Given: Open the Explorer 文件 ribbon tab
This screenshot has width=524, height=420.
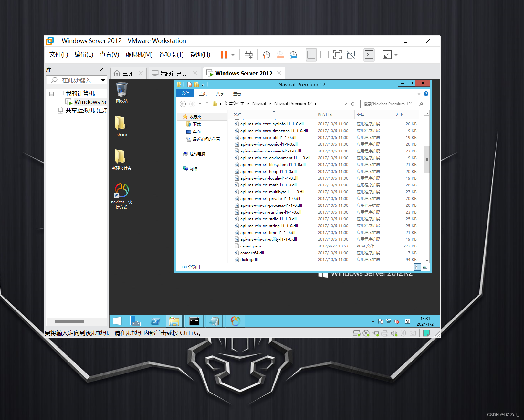Looking at the screenshot, I should pos(185,93).
